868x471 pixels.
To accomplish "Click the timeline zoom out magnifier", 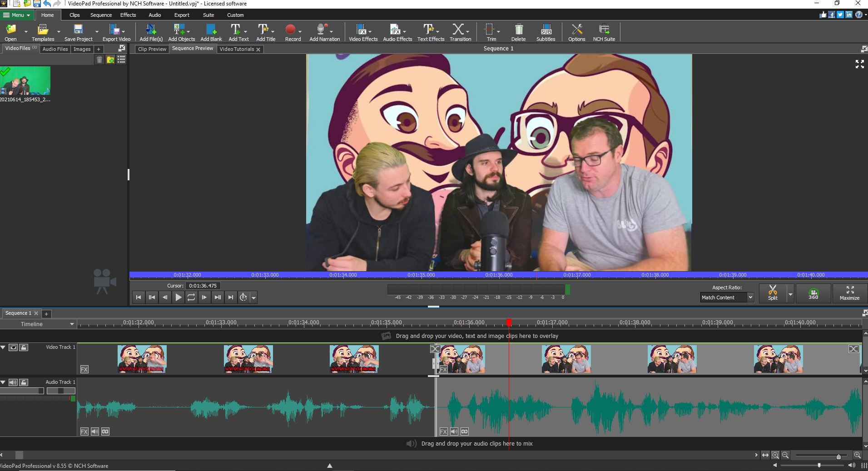I will pos(785,455).
